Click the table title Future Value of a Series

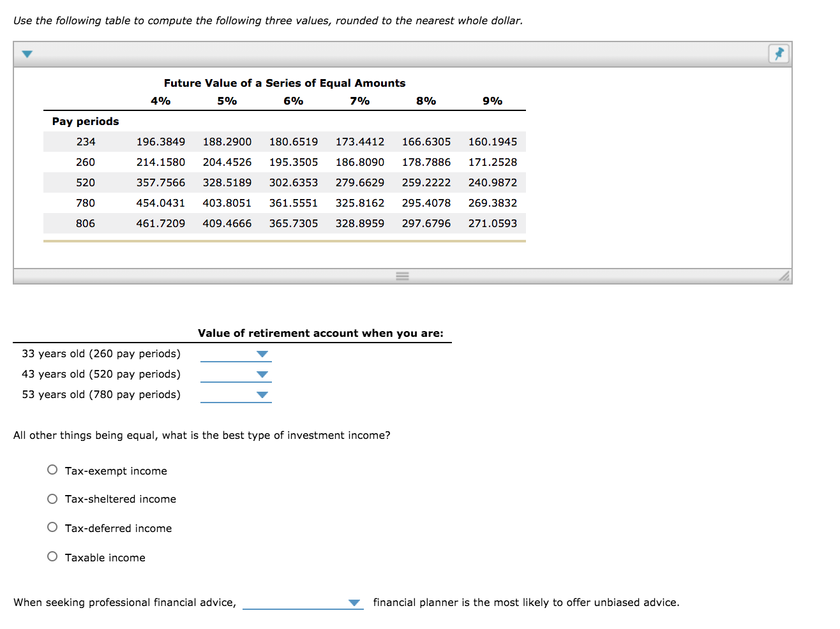tap(285, 83)
